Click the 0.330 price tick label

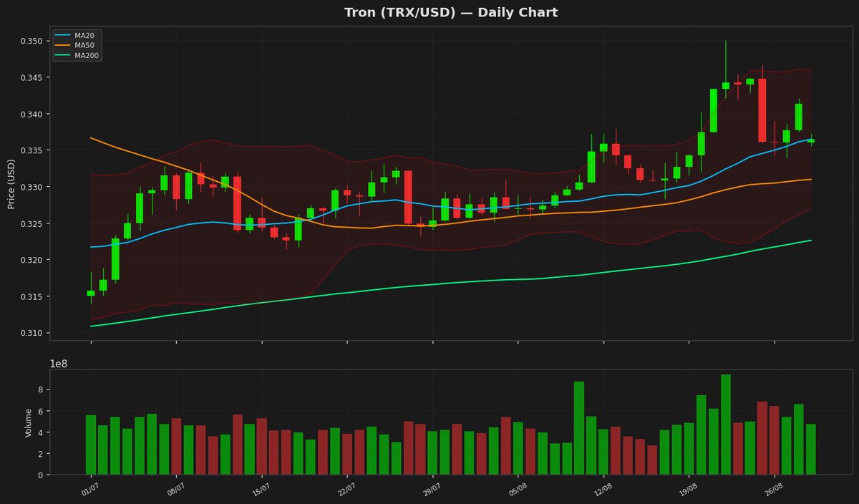pos(31,187)
